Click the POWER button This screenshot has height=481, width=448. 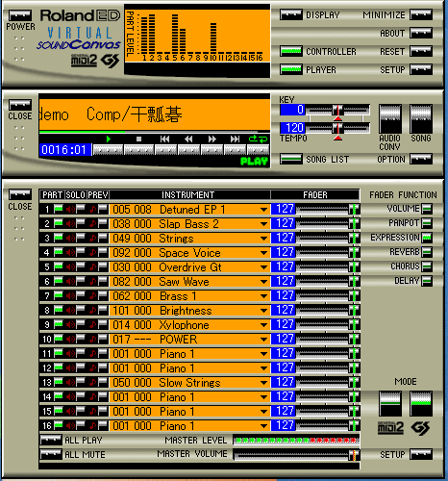[x=20, y=15]
